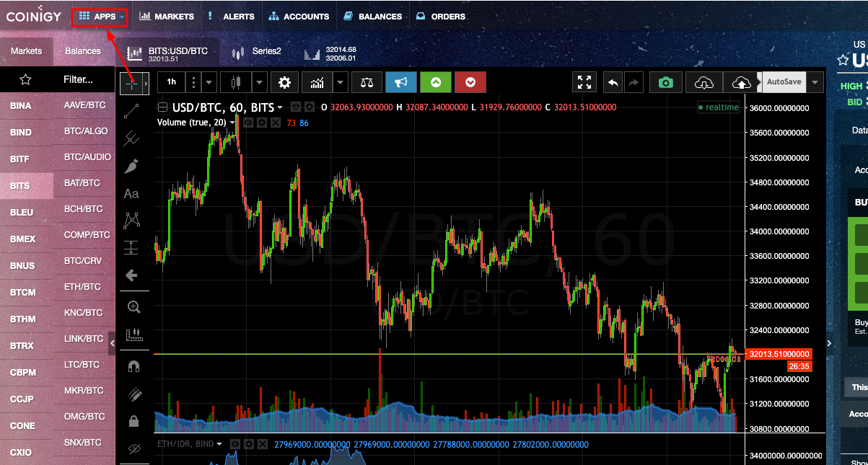Viewport: 868px width, 465px height.
Task: Toggle stay in drawing mode pencil
Action: click(133, 394)
